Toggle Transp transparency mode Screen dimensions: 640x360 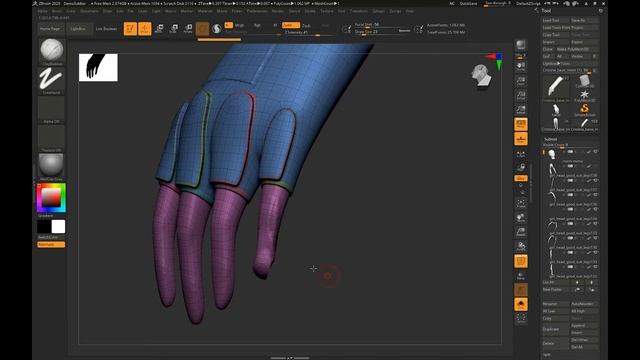click(521, 276)
